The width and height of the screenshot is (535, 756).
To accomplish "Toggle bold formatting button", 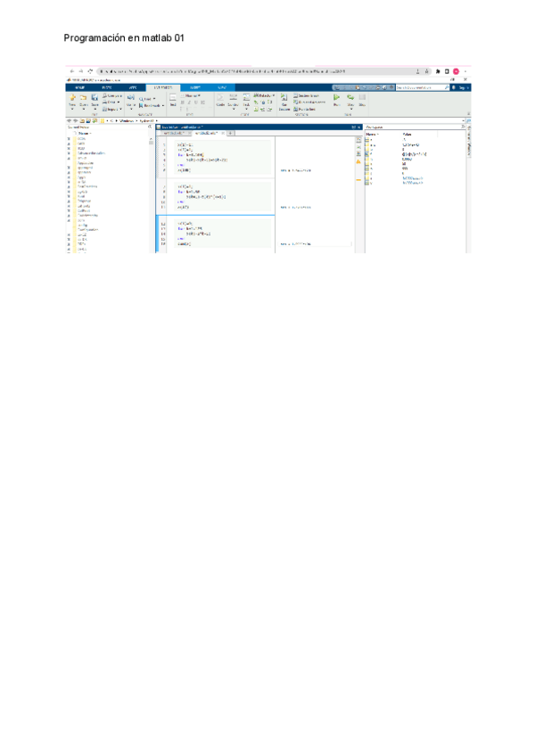I will [183, 103].
